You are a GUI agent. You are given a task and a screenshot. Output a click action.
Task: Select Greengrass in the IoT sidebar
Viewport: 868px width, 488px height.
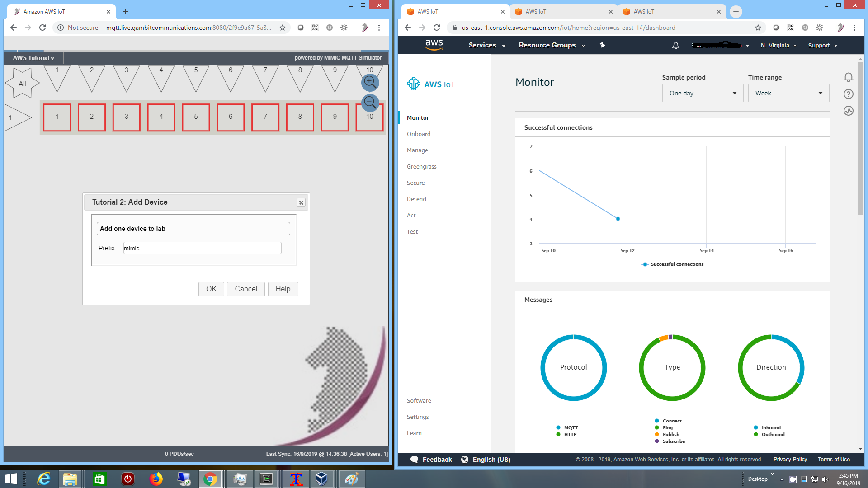click(x=422, y=166)
